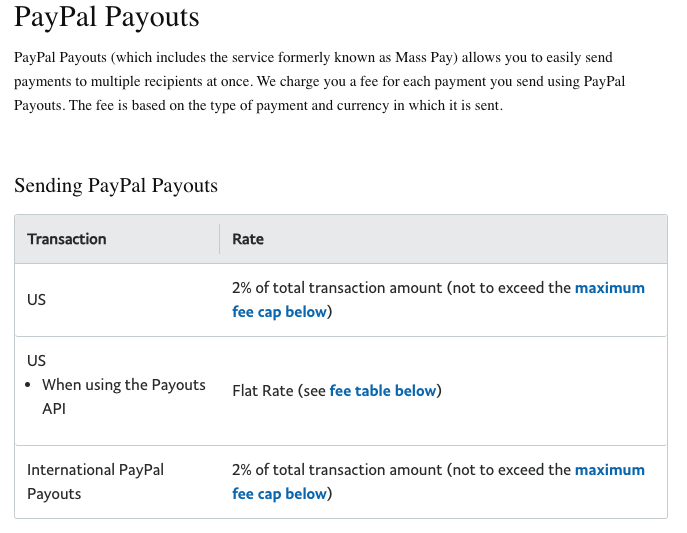Screen dimensions: 687x533
Task: Open the maximum fee cap link in US row
Action: pyautogui.click(x=609, y=288)
